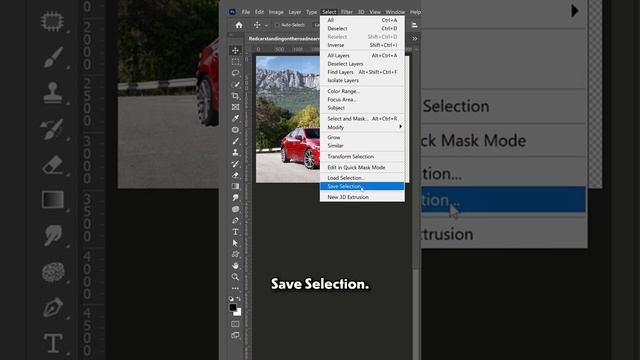Choose Focus Area in the Select menu
This screenshot has height=360, width=640.
[x=362, y=100]
